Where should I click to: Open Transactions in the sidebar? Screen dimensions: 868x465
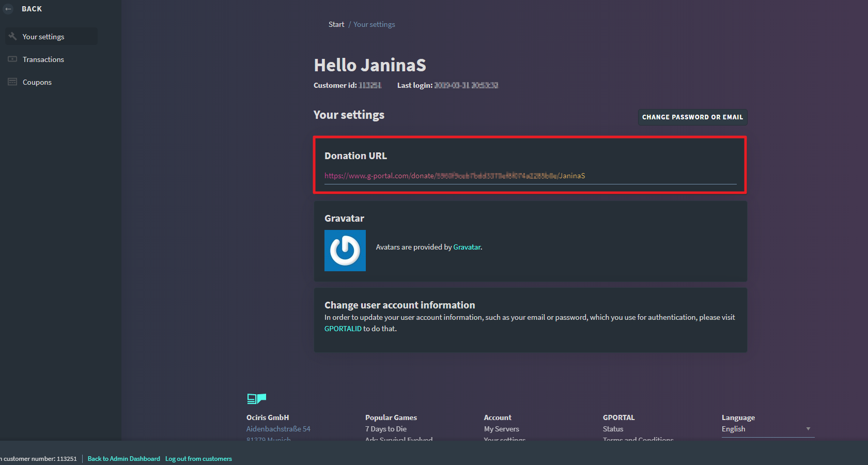pos(43,59)
